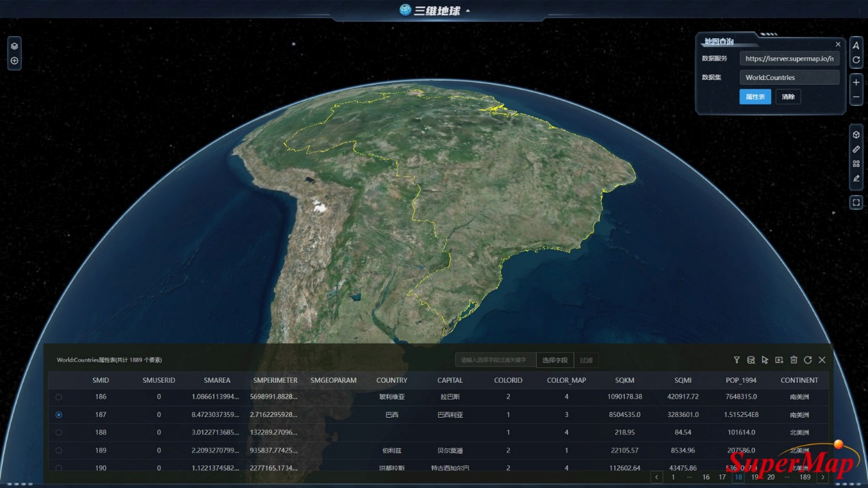Click the 8504535.0 SQKM cell

[624, 414]
